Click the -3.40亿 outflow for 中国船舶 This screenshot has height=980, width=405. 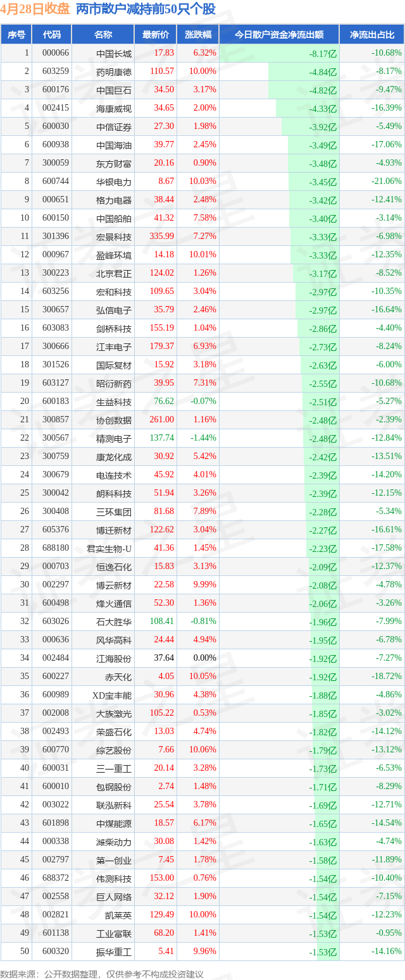click(323, 219)
